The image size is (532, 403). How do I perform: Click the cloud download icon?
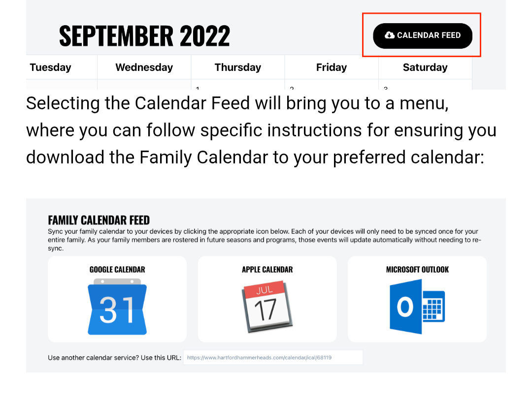(x=390, y=35)
